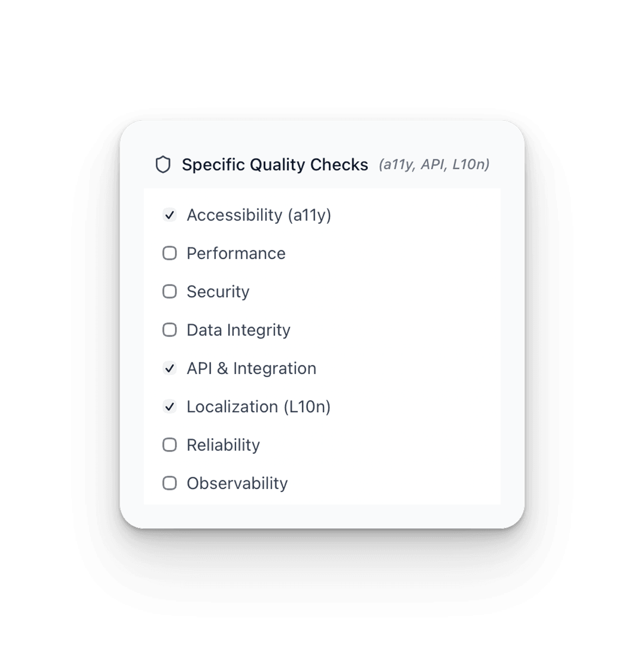Image resolution: width=644 pixels, height=648 pixels.
Task: Check the Security checkbox
Action: coord(170,292)
